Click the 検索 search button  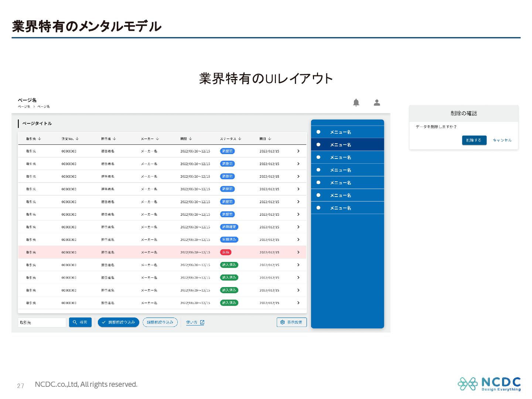[80, 322]
